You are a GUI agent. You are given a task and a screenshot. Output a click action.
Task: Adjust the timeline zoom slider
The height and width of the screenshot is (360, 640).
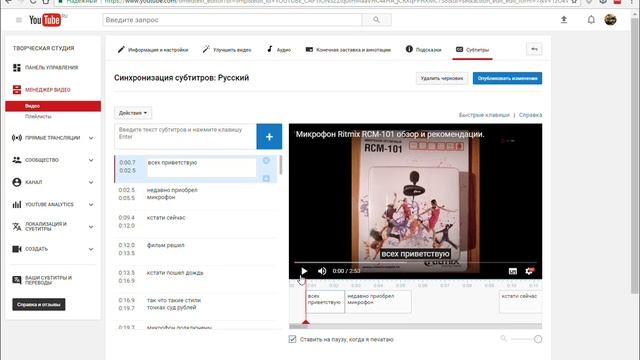538,339
